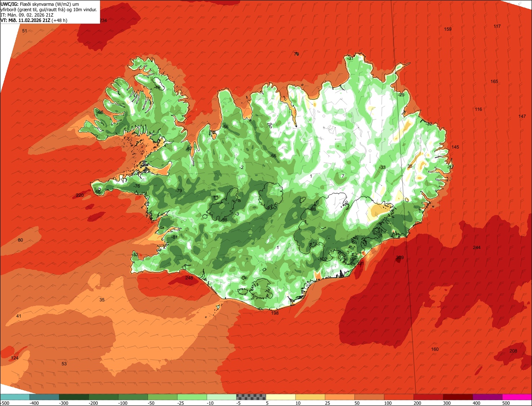
Task: Click the flux value 116 on the map
Action: (478, 109)
